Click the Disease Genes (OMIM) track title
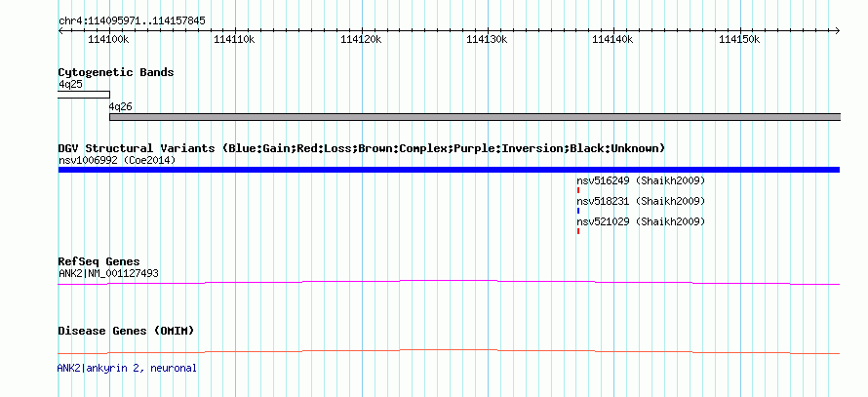This screenshot has width=868, height=397. point(126,331)
